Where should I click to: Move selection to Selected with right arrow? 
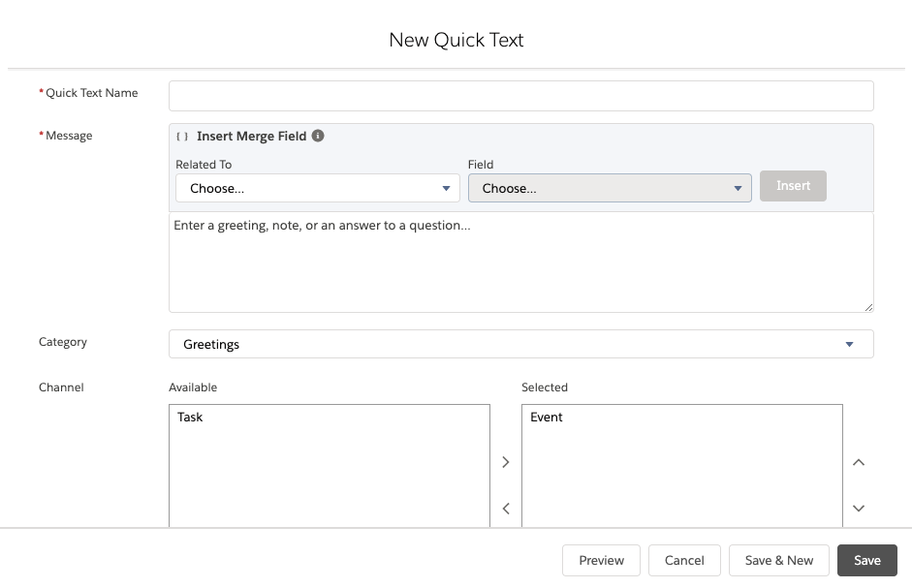click(x=505, y=462)
